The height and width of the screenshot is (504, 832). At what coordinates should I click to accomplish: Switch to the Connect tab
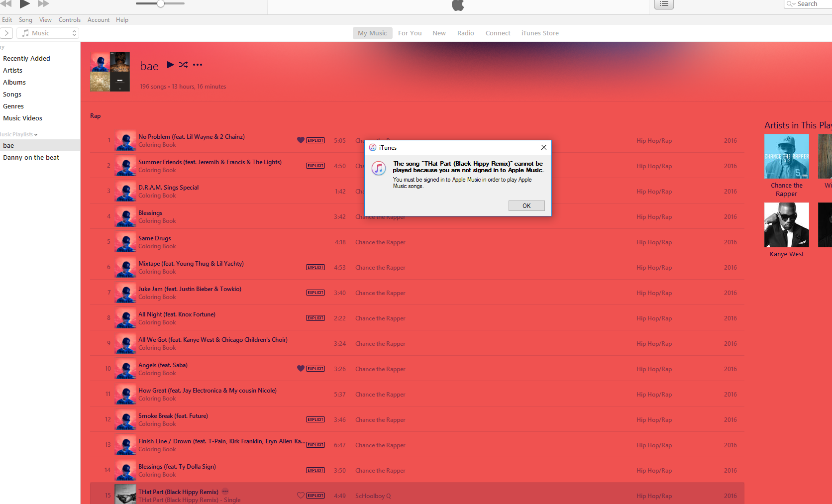pyautogui.click(x=498, y=33)
